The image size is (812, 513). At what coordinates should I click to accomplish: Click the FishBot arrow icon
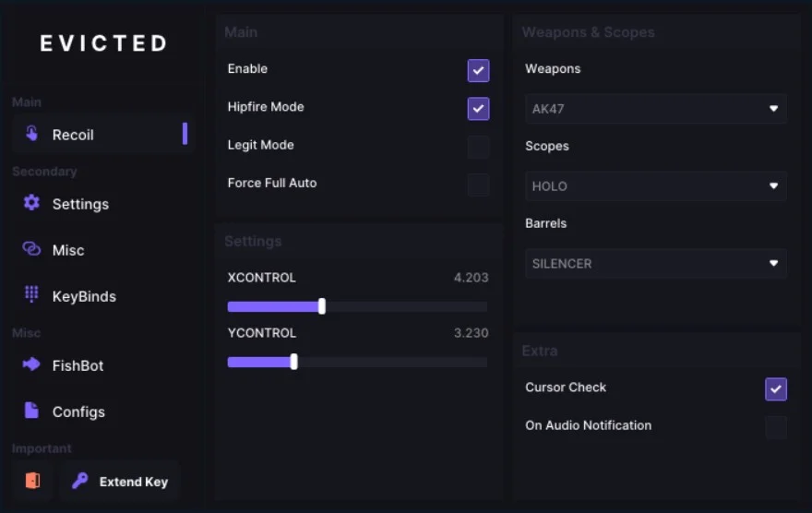click(32, 364)
